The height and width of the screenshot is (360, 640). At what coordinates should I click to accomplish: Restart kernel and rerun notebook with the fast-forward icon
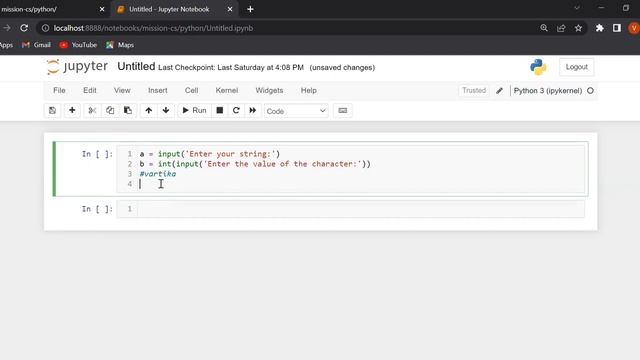[x=253, y=111]
